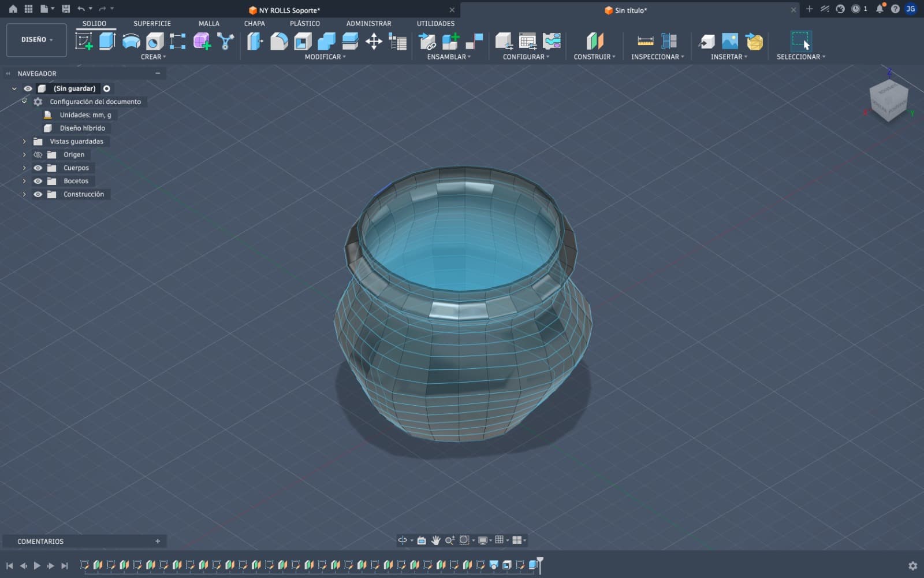The width and height of the screenshot is (924, 578).
Task: Switch to the UTILIDADES tab
Action: [435, 24]
